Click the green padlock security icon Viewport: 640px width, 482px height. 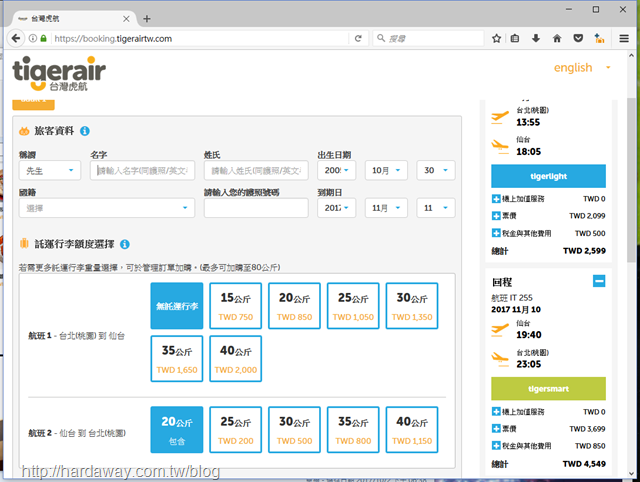click(43, 38)
